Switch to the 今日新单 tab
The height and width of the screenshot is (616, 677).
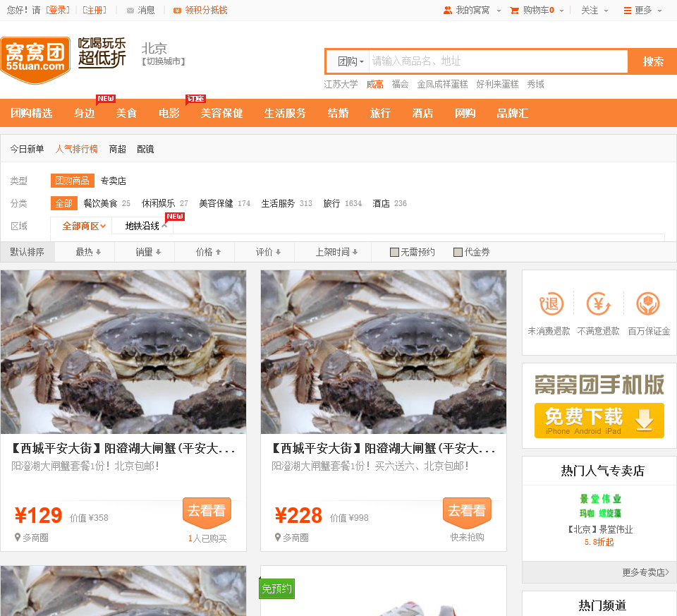(28, 149)
